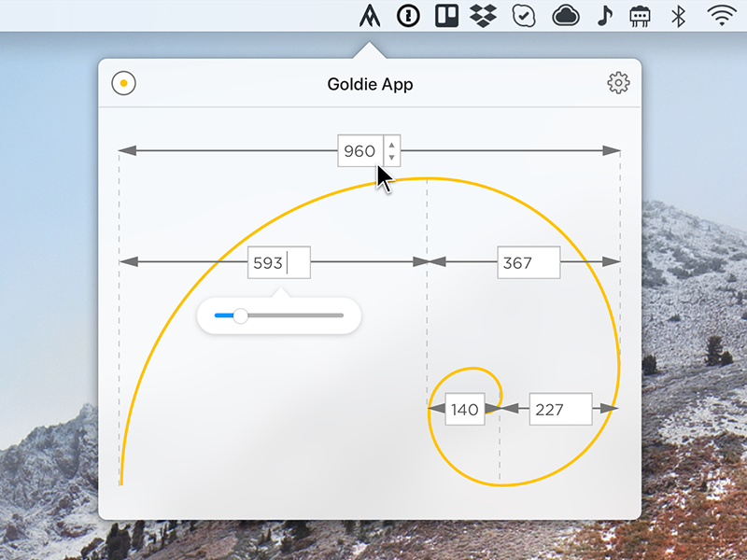Screen dimensions: 747x560
Task: Select the 593 input field
Action: [x=278, y=262]
